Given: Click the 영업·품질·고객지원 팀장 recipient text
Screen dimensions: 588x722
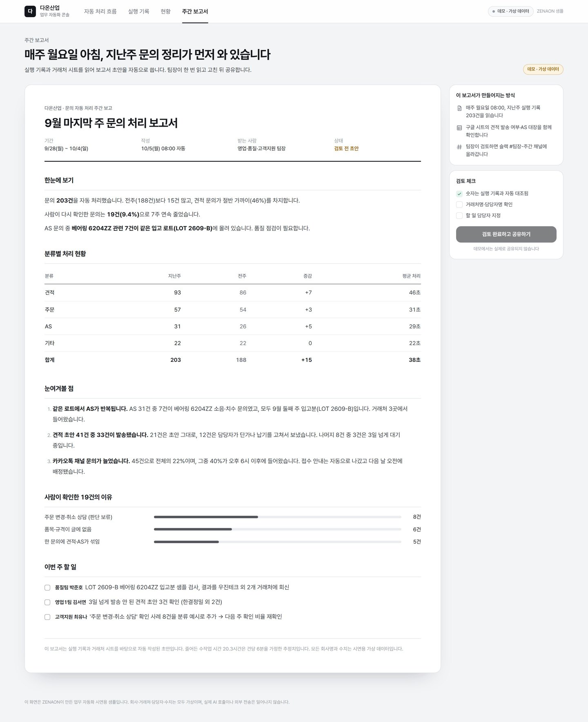Looking at the screenshot, I should pos(261,149).
